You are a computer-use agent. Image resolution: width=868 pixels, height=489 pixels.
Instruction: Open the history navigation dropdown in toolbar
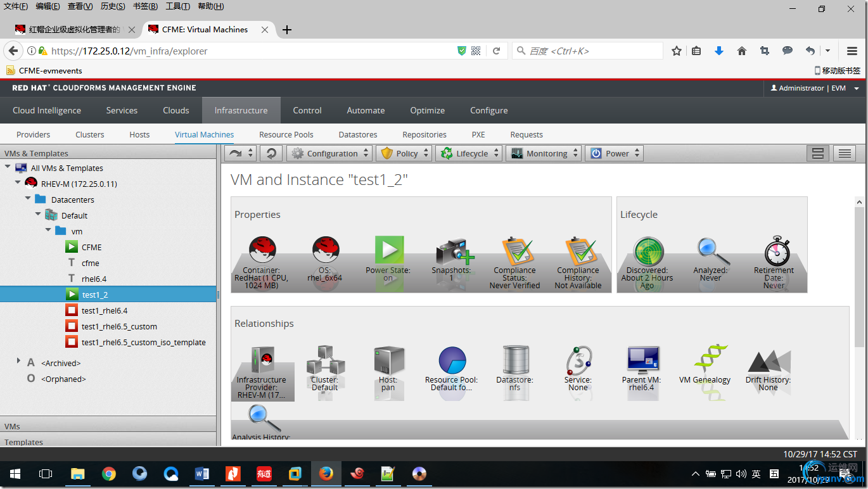241,153
